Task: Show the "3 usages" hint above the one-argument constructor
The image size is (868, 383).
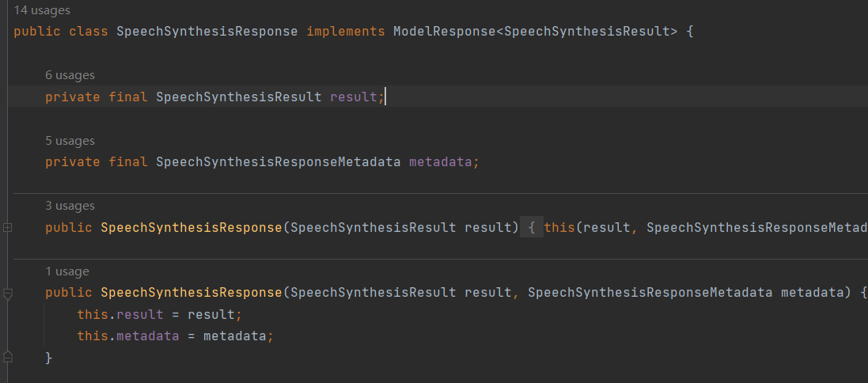Action: tap(70, 206)
